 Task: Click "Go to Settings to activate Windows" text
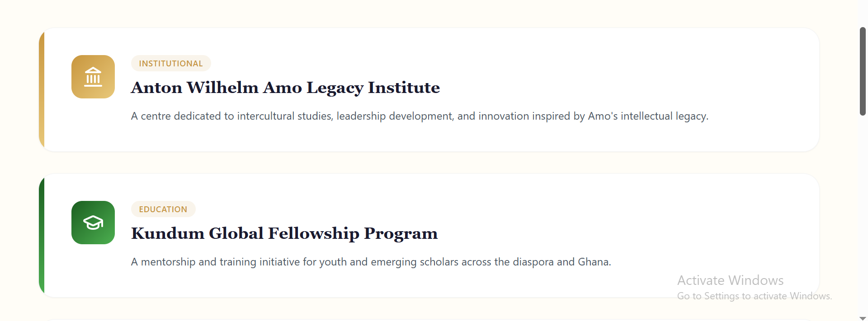coord(754,296)
